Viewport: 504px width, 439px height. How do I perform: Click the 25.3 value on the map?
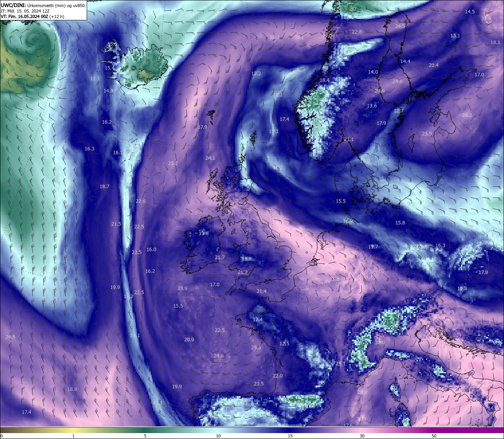point(256,348)
